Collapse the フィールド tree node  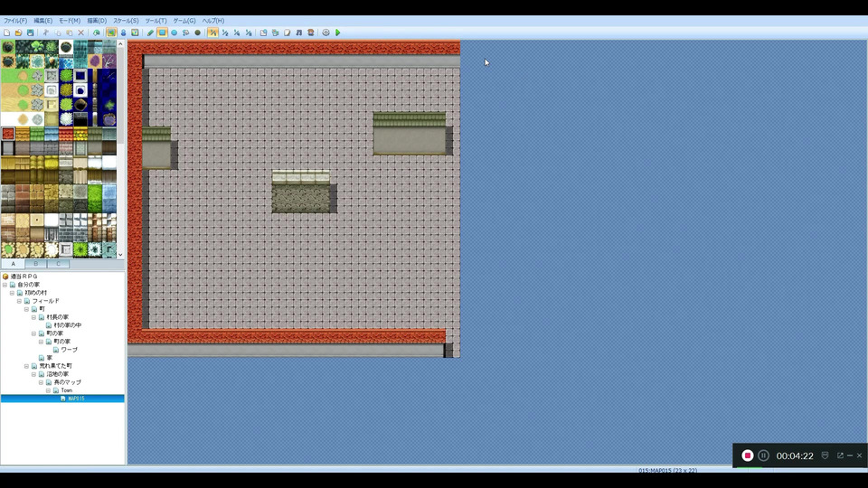pos(19,301)
